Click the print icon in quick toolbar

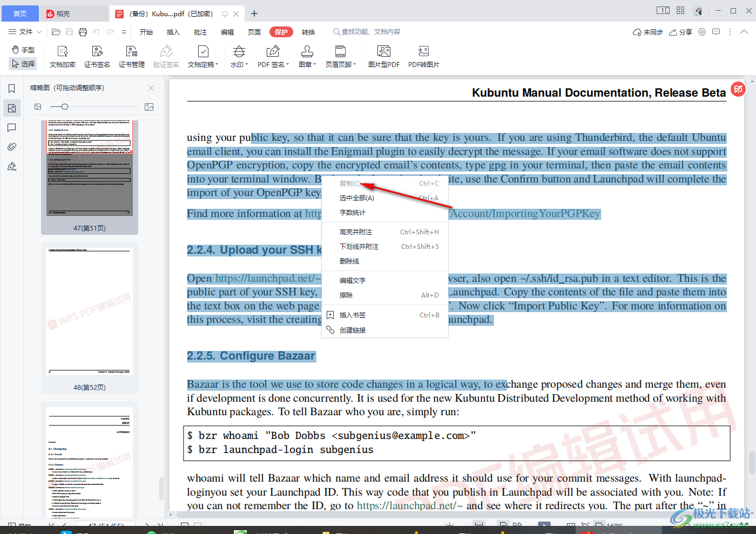83,32
